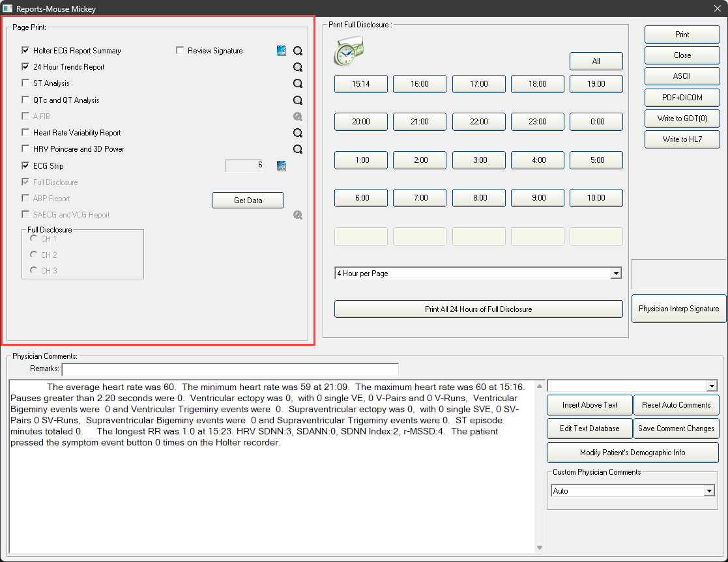Select the 22:00 hour button
The height and width of the screenshot is (562, 728).
479,122
